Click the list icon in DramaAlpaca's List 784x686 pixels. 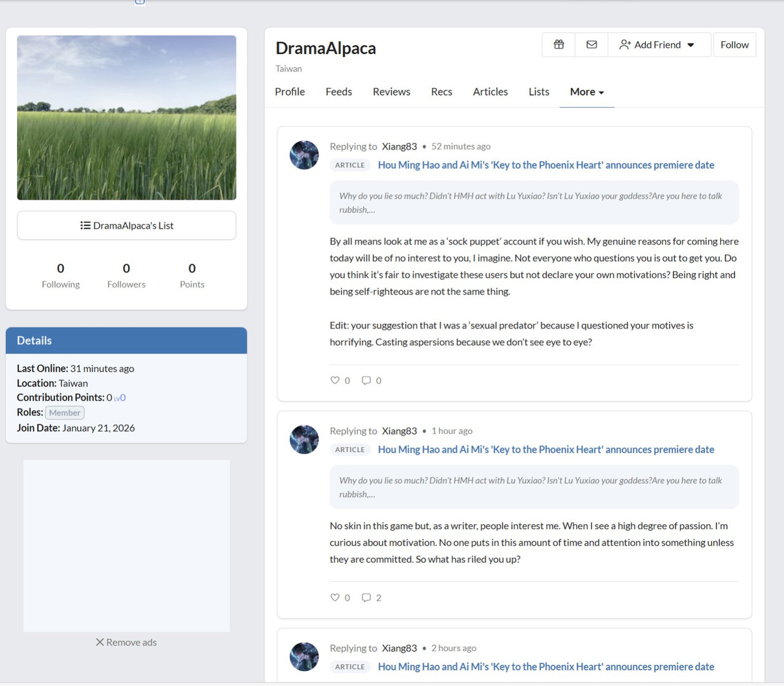tap(85, 226)
